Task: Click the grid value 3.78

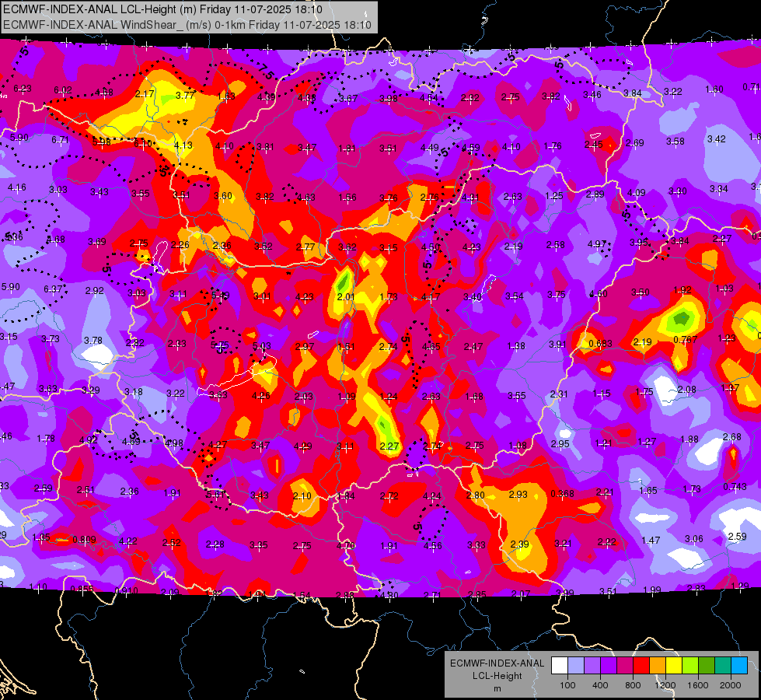Action: [x=93, y=340]
